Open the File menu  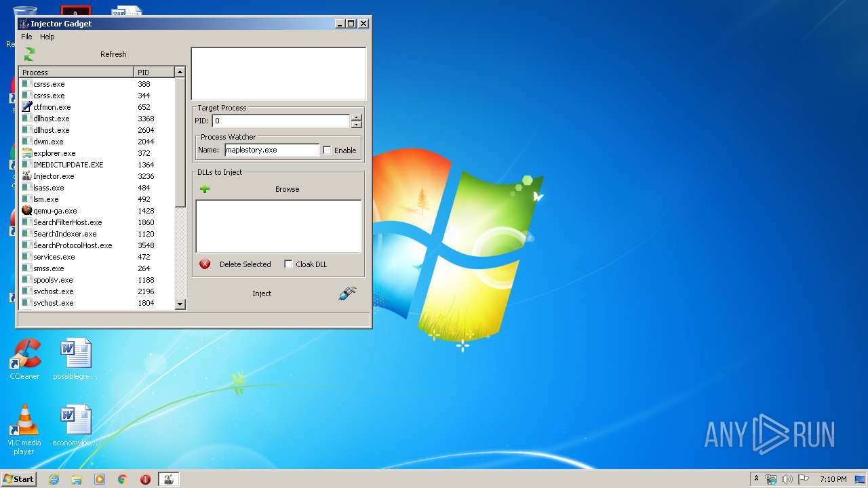click(26, 37)
